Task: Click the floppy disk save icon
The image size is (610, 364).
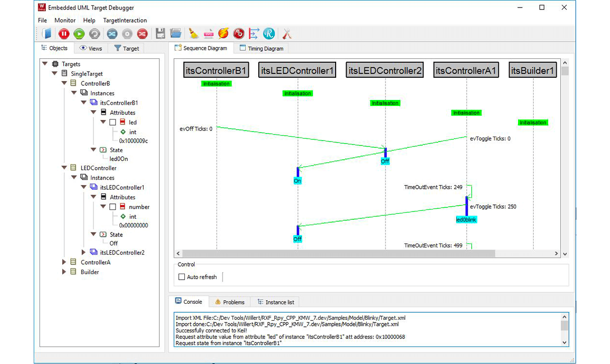Action: (x=160, y=34)
